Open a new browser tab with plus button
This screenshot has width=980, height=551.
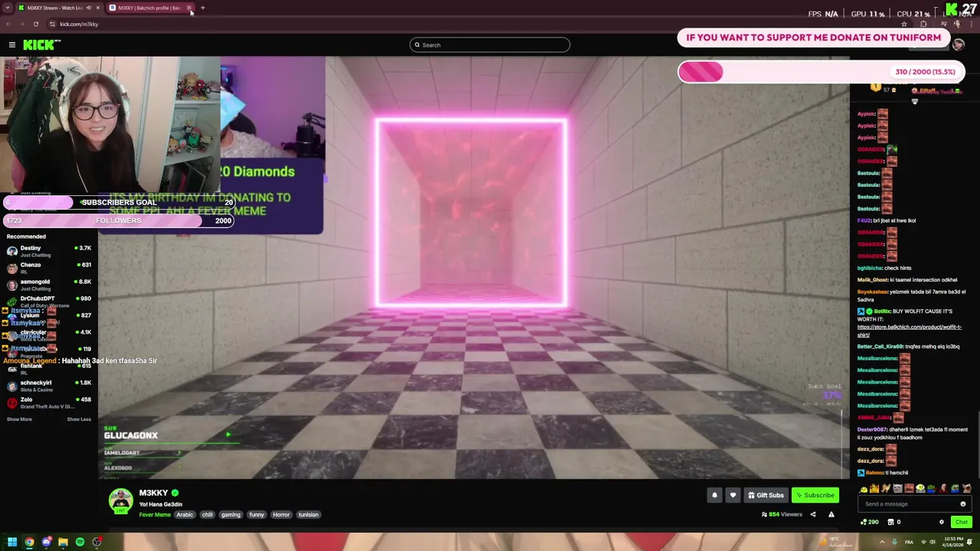203,8
